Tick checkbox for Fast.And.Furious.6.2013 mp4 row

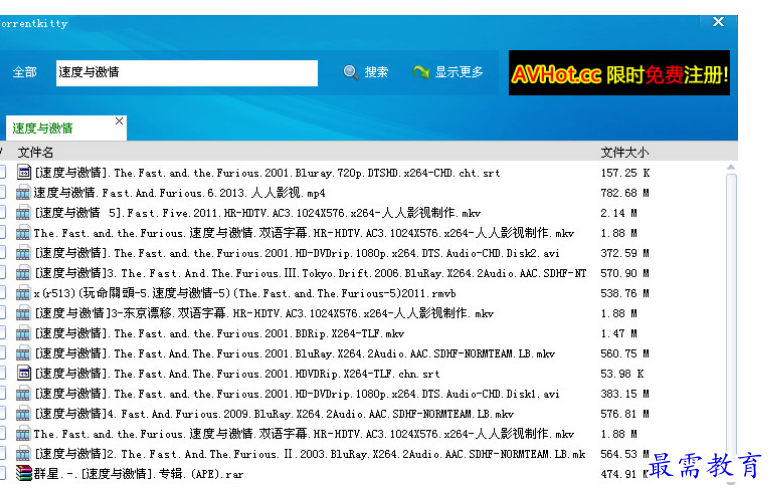2,193
